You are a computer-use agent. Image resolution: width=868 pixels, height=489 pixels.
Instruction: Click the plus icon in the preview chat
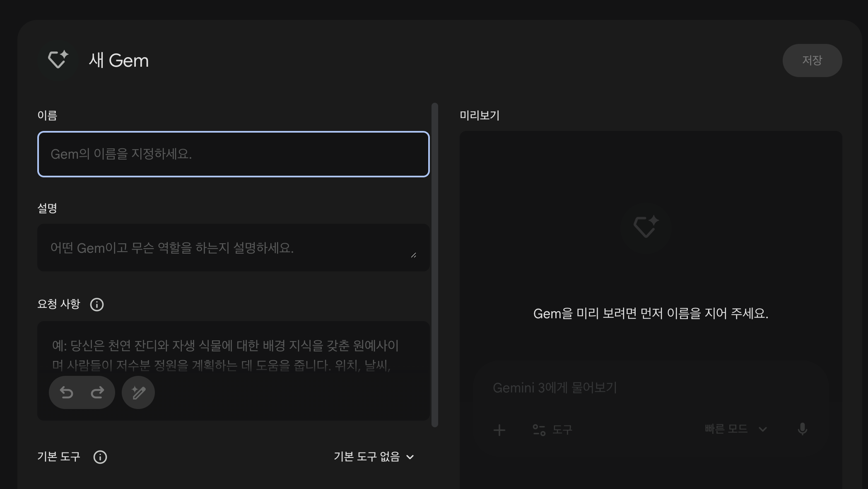coord(499,430)
